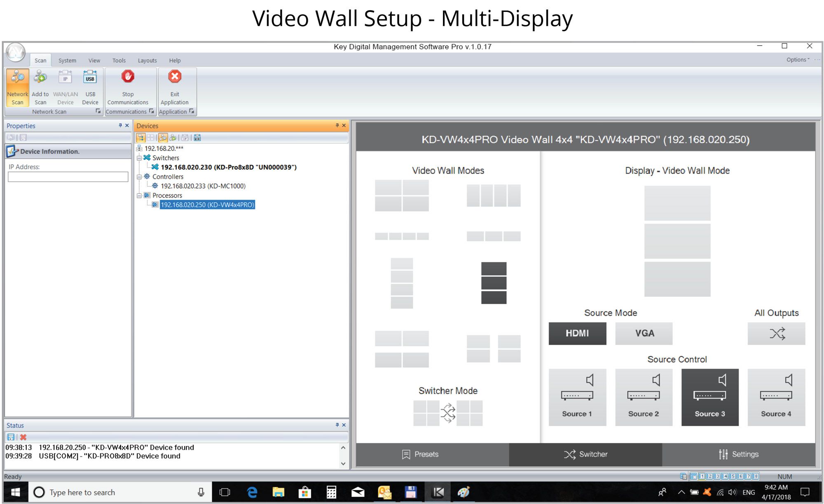Select the USB Device icon
Image resolution: width=824 pixels, height=504 pixels.
[90, 87]
